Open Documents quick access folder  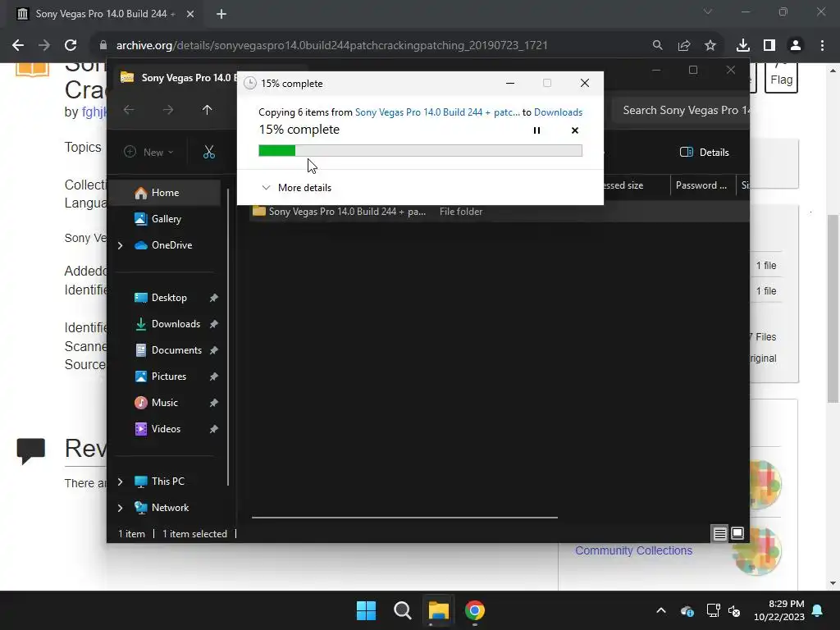tap(176, 349)
